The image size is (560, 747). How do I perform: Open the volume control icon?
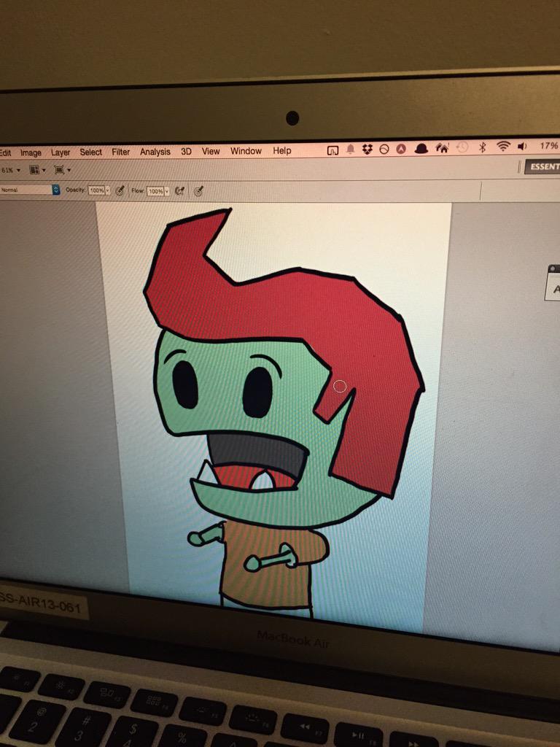[522, 146]
